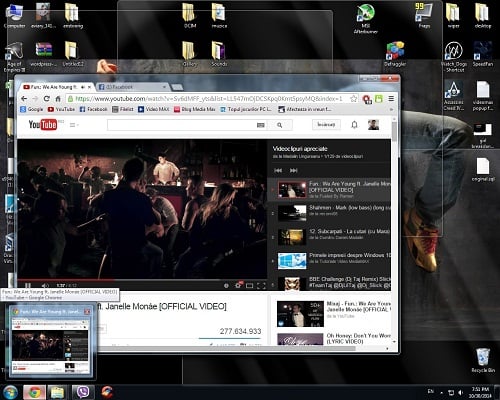
Task: Pause the video
Action: (x=28, y=285)
